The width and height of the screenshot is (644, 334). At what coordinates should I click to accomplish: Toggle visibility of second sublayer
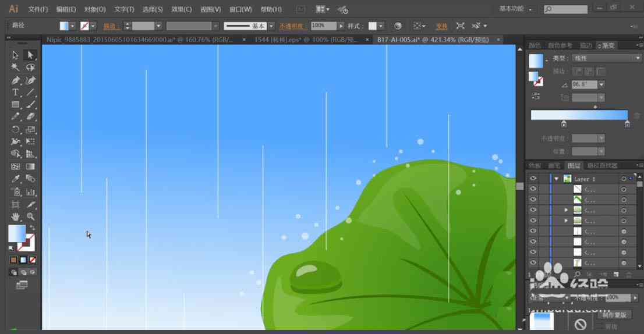pos(533,200)
